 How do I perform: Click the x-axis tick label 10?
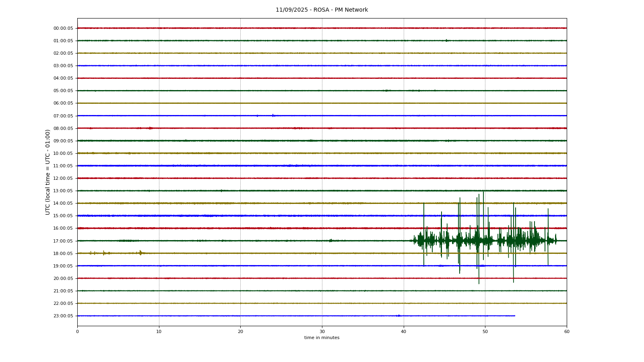pos(159,331)
